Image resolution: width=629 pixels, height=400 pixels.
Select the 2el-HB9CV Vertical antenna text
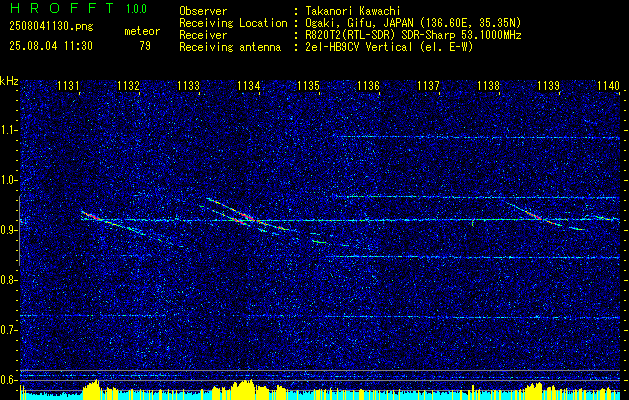pos(389,47)
